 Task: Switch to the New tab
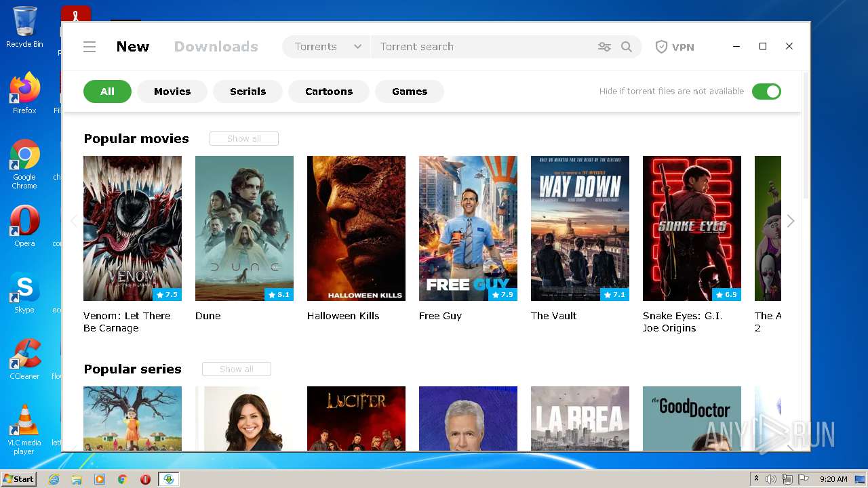click(x=133, y=47)
